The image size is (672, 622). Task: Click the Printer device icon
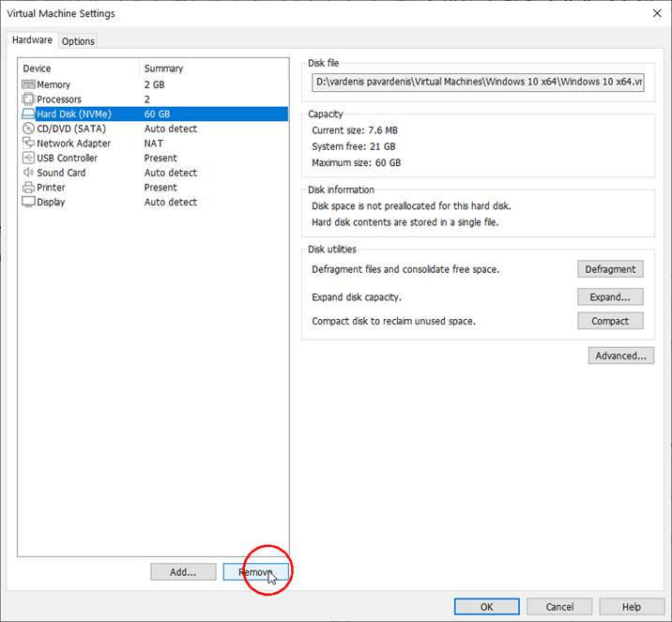click(x=28, y=188)
